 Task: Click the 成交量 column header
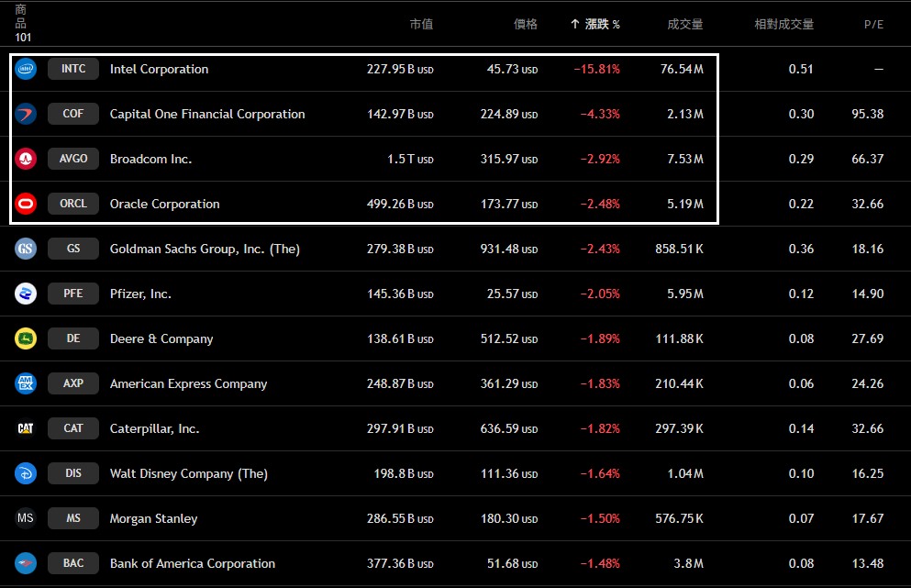[685, 24]
